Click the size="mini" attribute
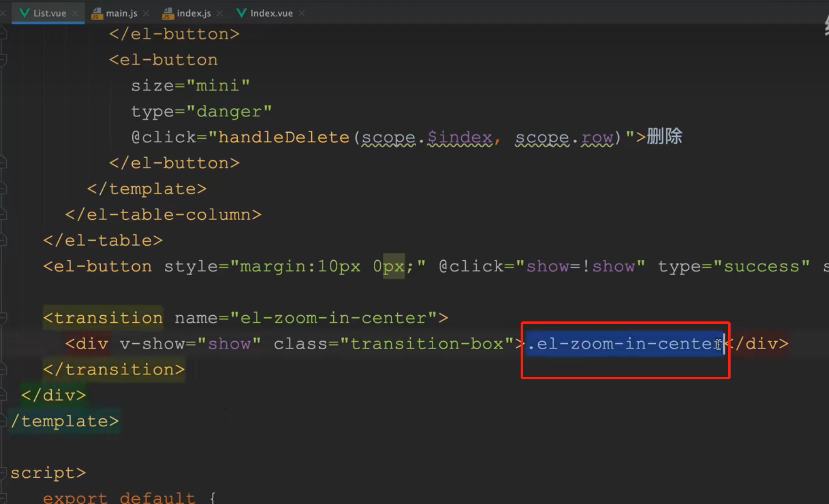Image resolution: width=829 pixels, height=504 pixels. [190, 86]
